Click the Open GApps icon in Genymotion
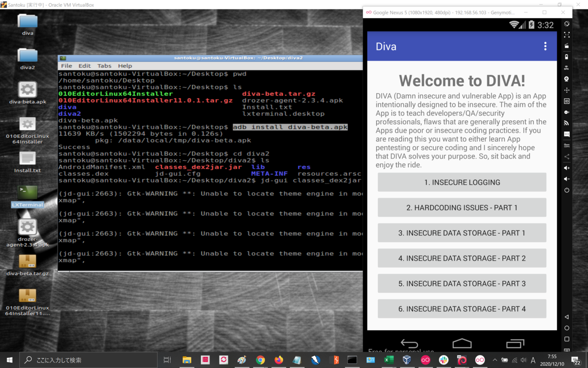Screen dimensions: 588x368 (x=566, y=146)
